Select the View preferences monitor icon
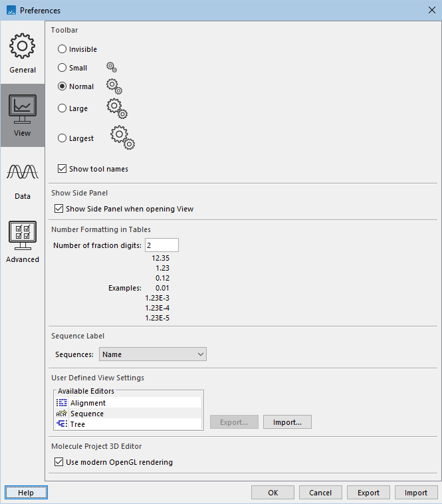The image size is (442, 504). [x=23, y=109]
